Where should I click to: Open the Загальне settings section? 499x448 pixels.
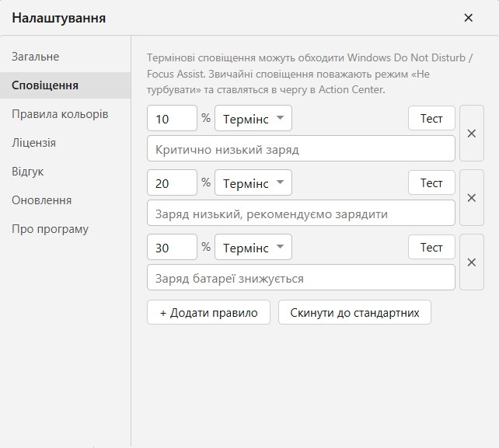pyautogui.click(x=65, y=57)
